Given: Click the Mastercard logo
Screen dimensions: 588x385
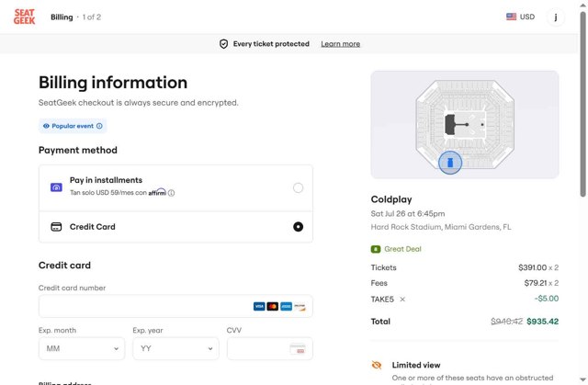Looking at the screenshot, I should [273, 307].
